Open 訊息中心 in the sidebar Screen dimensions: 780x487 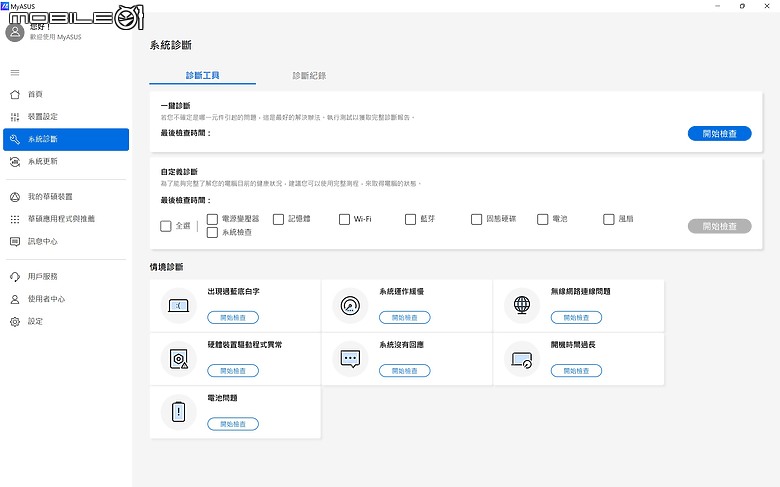[66, 242]
